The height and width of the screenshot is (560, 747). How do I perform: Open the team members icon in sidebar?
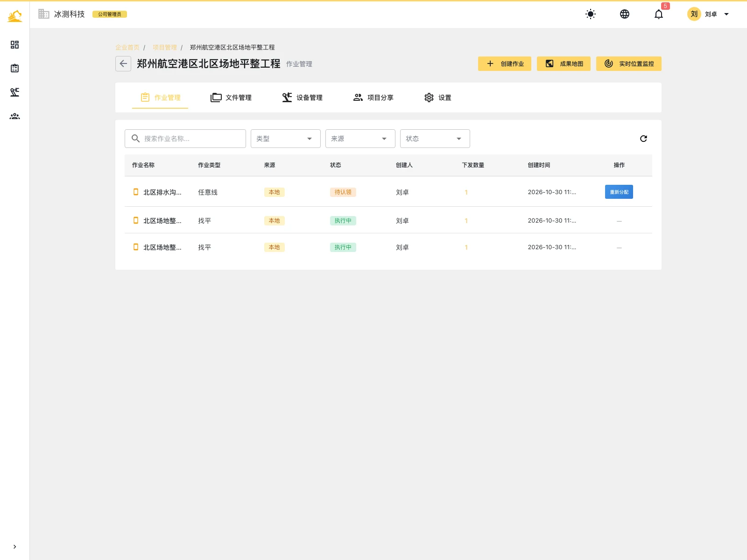pos(14,116)
